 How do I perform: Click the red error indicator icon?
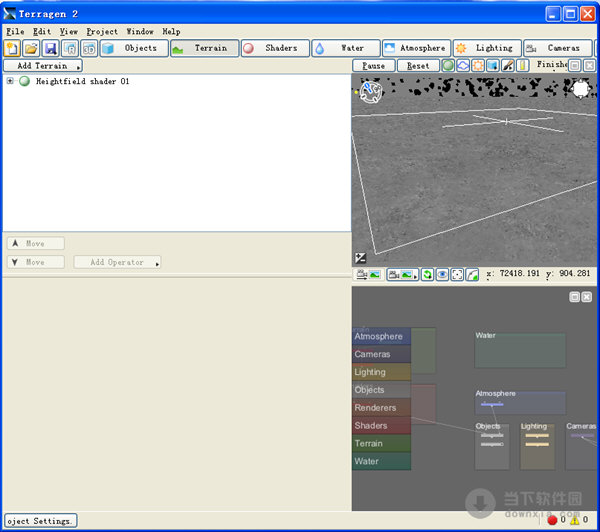(x=552, y=520)
